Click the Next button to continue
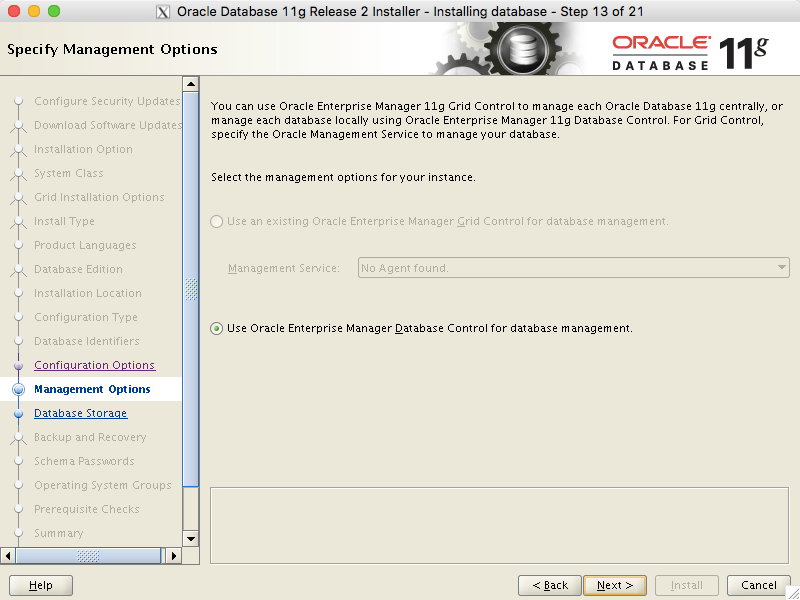The width and height of the screenshot is (800, 600). (614, 585)
